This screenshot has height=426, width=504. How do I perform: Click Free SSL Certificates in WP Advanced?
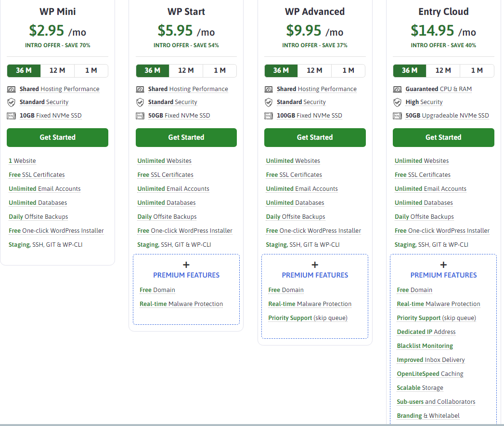coord(294,175)
